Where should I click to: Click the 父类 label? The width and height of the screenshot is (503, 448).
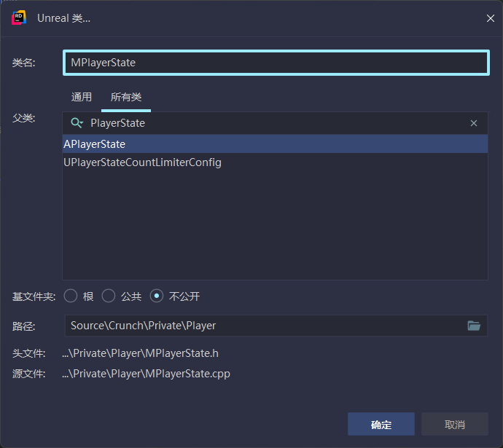tap(23, 118)
